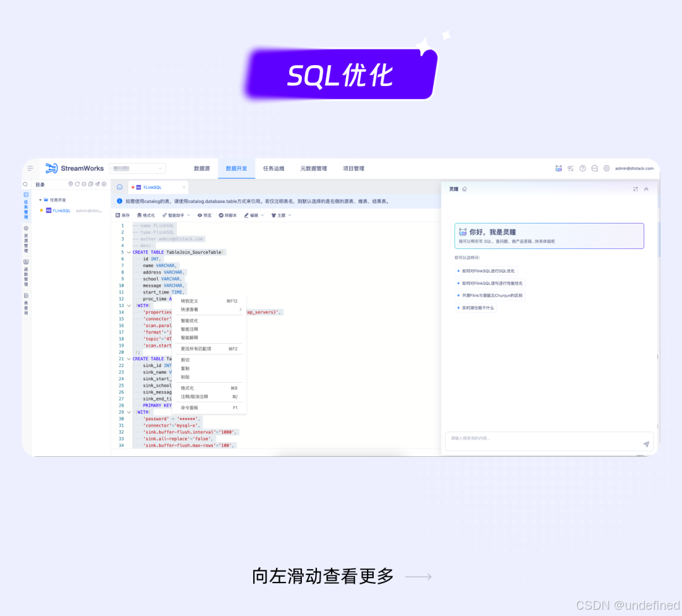Send the message with the paper-plane icon
This screenshot has height=616, width=682.
pyautogui.click(x=647, y=444)
